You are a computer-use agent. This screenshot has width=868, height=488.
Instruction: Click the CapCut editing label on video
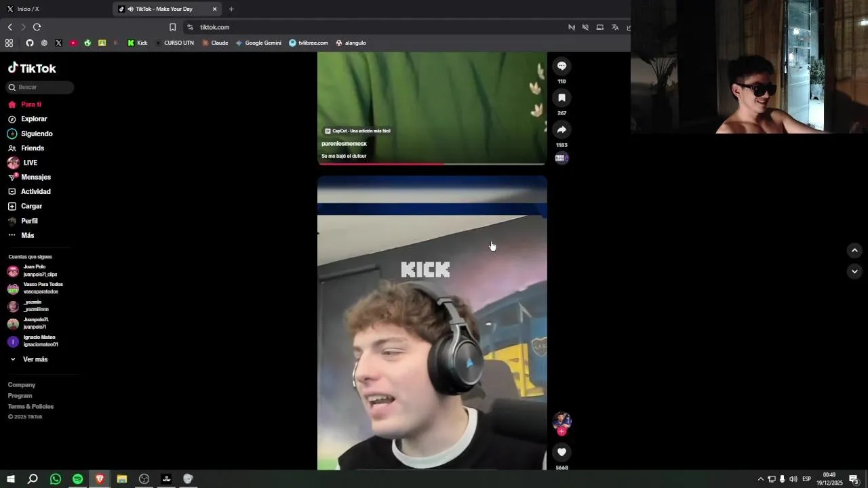tap(357, 131)
